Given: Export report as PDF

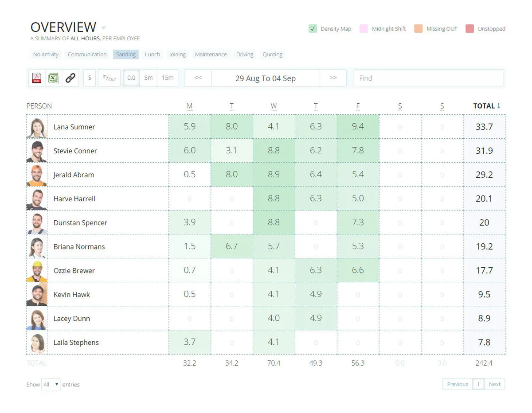Looking at the screenshot, I should coord(36,78).
